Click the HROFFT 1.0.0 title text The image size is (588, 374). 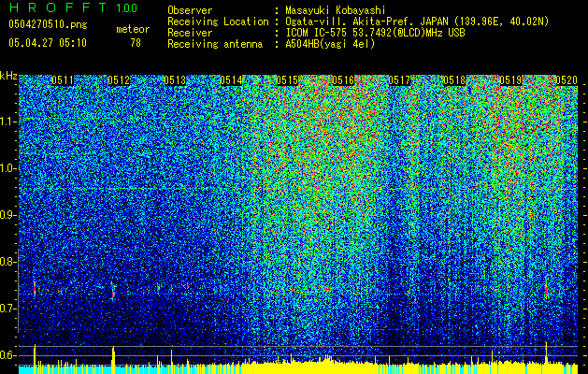(x=74, y=7)
